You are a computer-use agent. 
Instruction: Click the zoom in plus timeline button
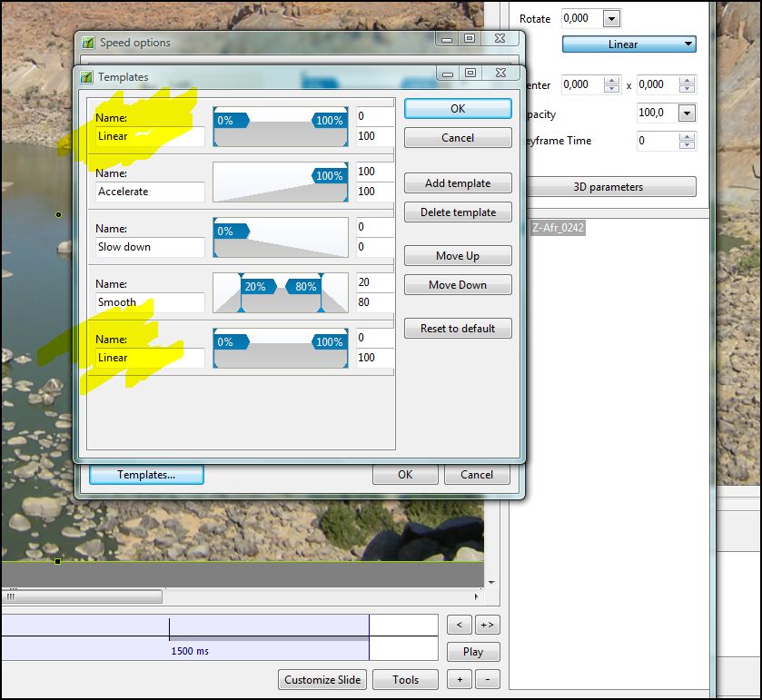460,679
